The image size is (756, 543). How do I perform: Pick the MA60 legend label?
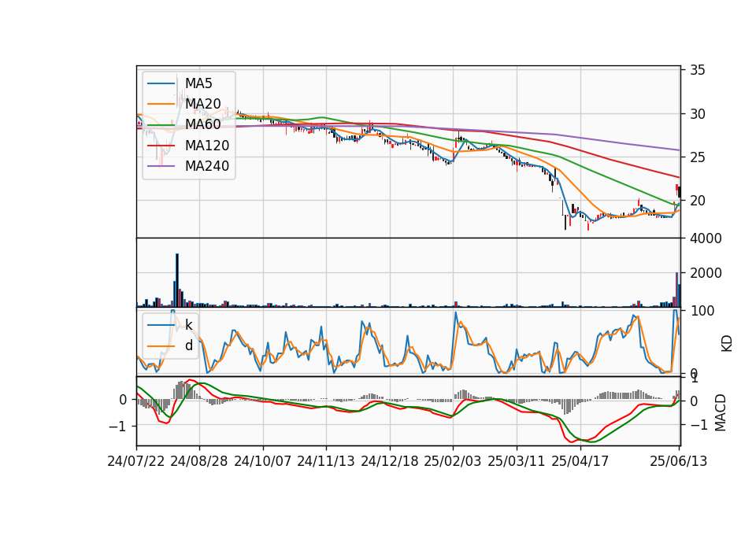(203, 124)
